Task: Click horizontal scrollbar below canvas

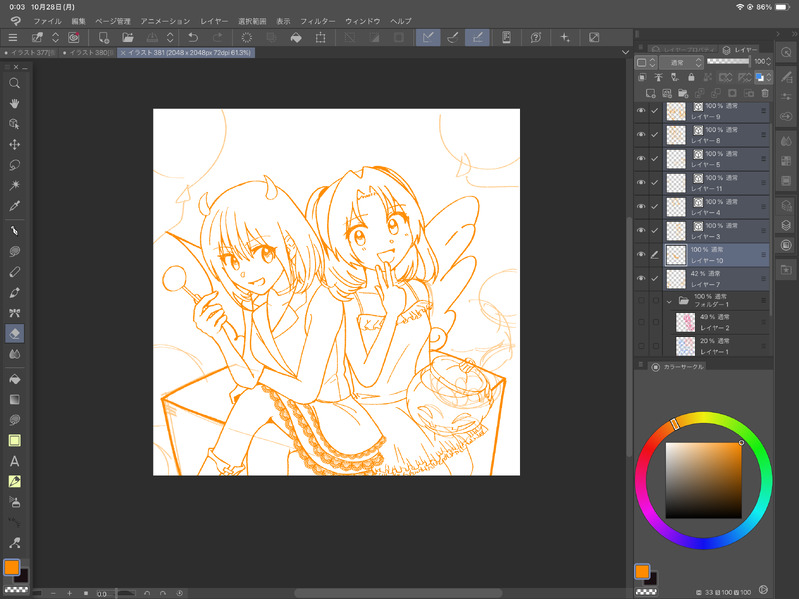Action: click(397, 593)
